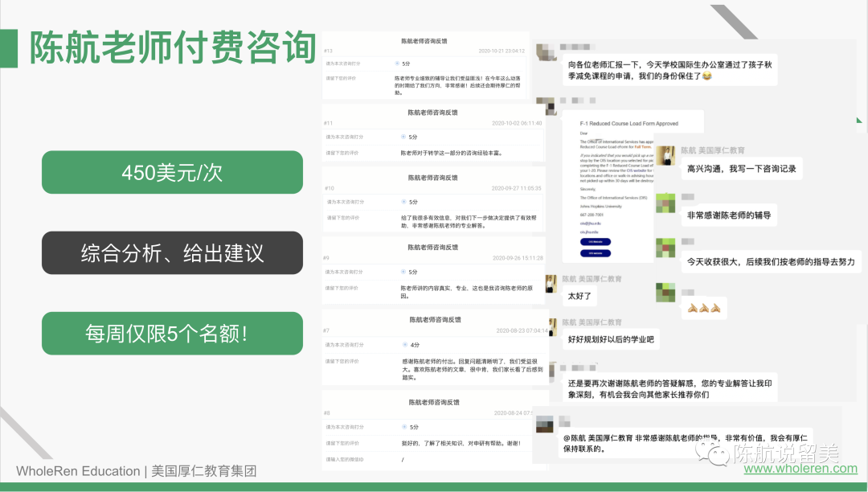Click the 综合分析、给出建议 dark button

[172, 252]
